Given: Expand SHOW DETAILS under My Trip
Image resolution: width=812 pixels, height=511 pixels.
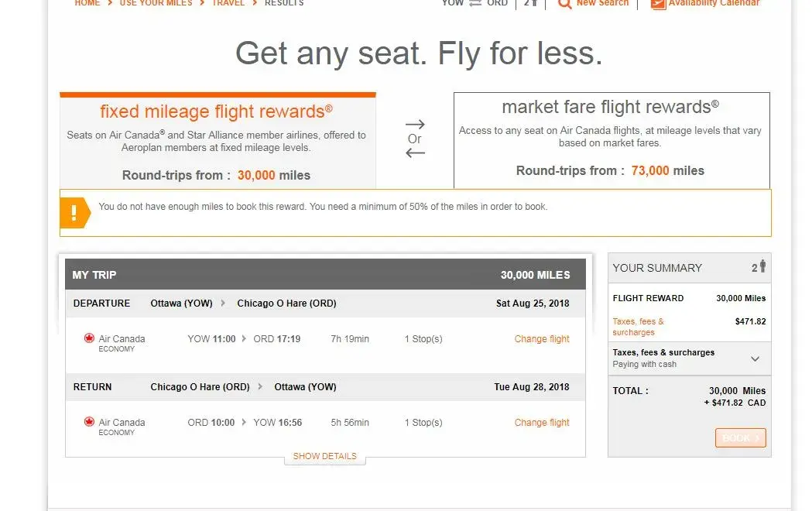Looking at the screenshot, I should pyautogui.click(x=324, y=457).
